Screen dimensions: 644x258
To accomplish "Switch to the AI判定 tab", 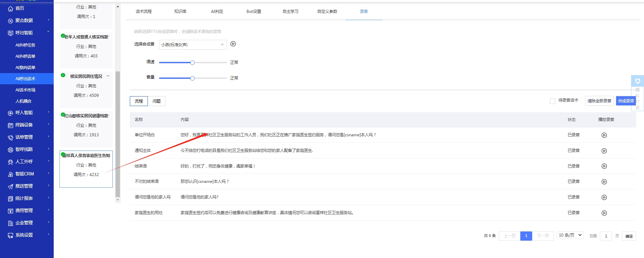I will tap(217, 12).
